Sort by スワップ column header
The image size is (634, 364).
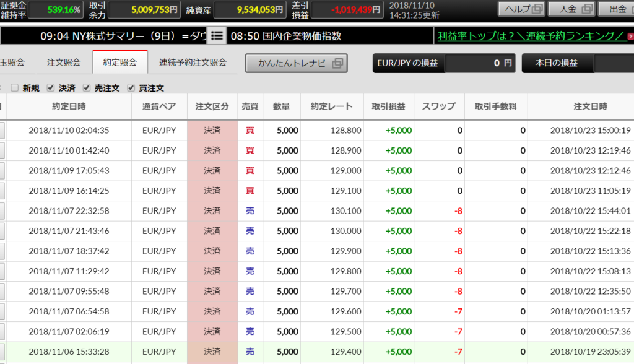(439, 106)
